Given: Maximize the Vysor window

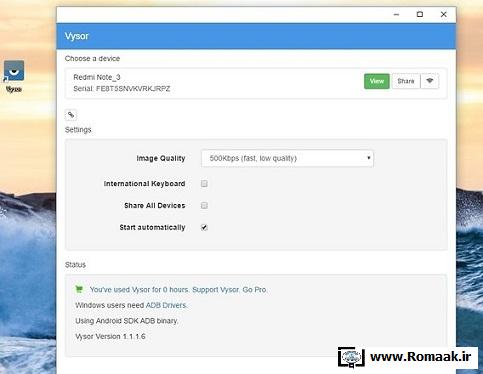Looking at the screenshot, I should (420, 14).
